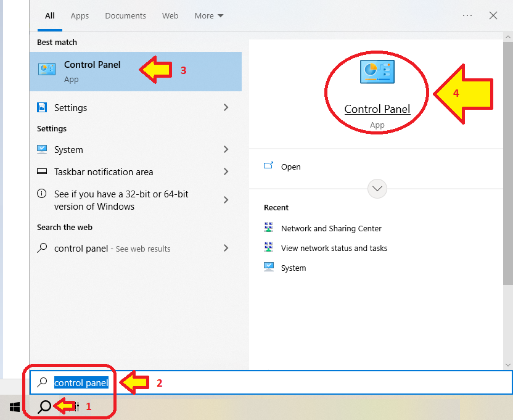This screenshot has height=420, width=513.
Task: Expand more actions chevron under Open
Action: (x=377, y=189)
